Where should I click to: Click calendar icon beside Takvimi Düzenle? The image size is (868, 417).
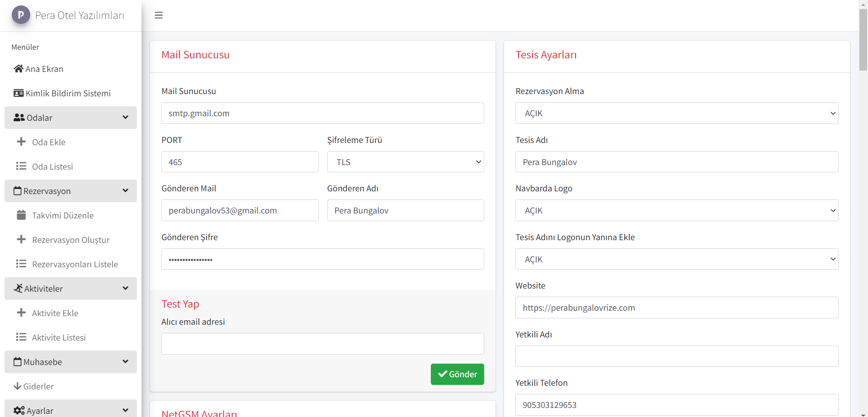click(x=21, y=215)
